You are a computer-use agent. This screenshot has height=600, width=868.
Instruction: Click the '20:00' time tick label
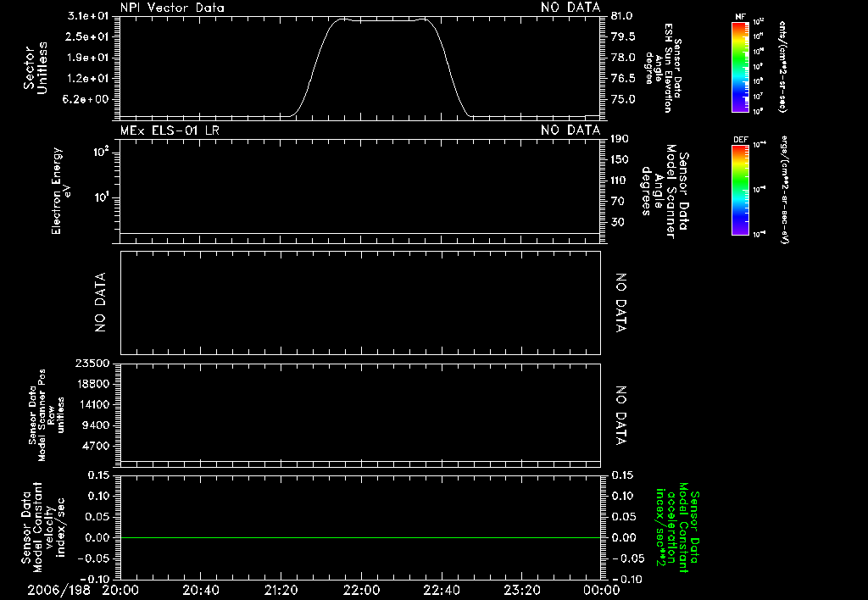point(120,590)
